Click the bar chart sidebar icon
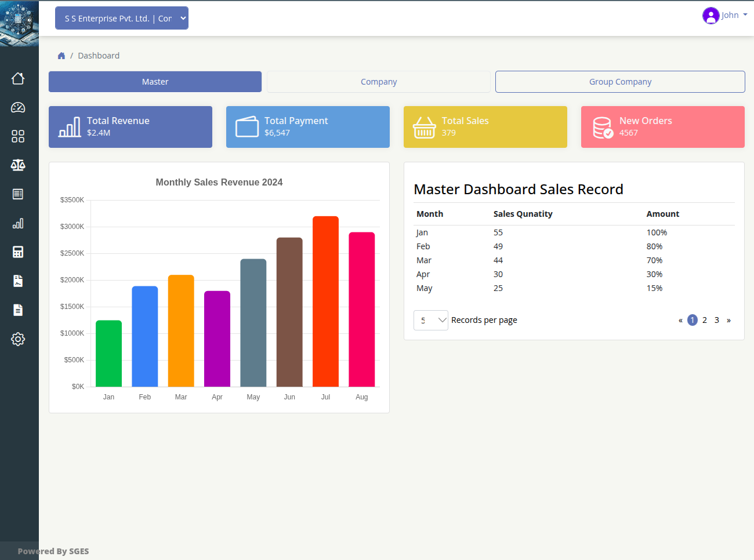Screen dimensions: 754x560 (x=18, y=223)
